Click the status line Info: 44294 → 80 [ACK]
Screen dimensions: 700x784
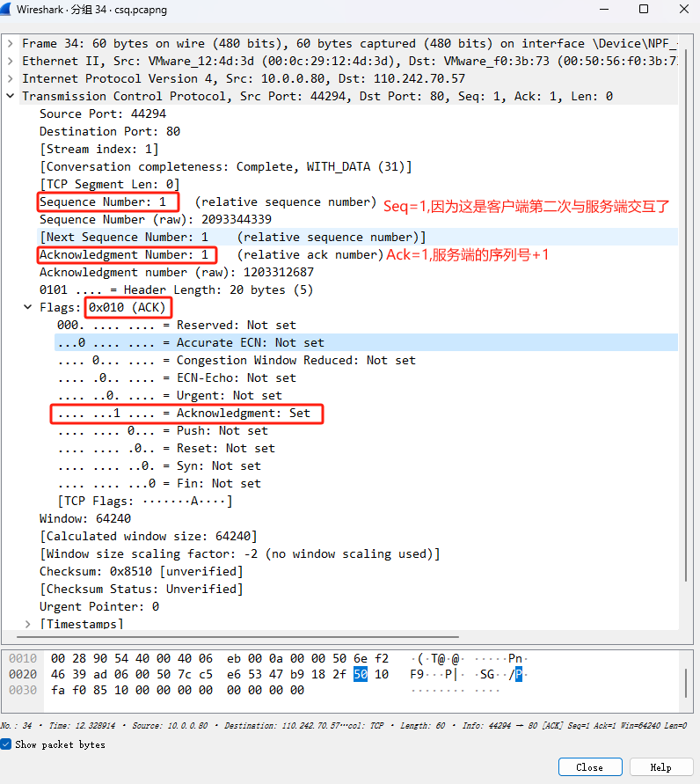point(574,726)
